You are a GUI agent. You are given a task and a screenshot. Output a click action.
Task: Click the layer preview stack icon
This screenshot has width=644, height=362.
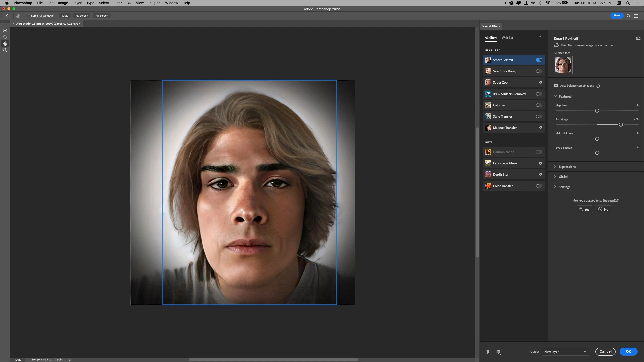coord(499,352)
